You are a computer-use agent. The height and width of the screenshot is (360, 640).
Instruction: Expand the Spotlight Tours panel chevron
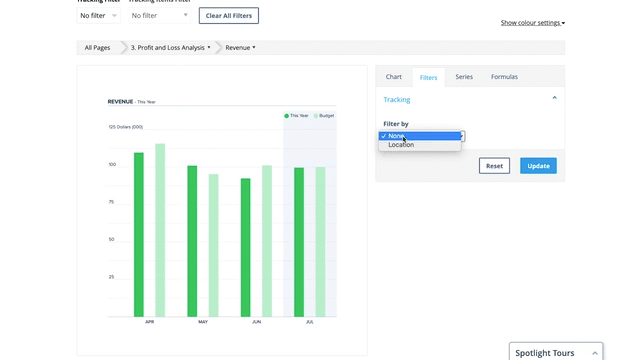click(x=595, y=353)
